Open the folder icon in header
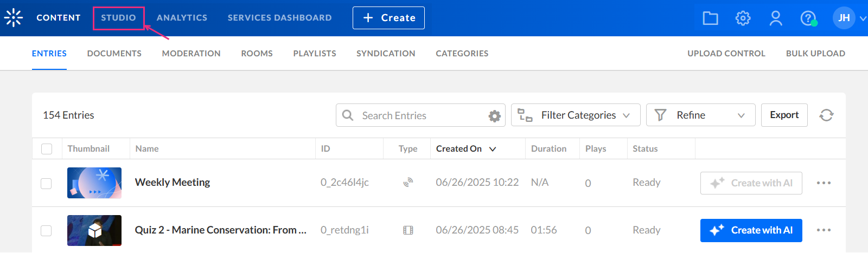This screenshot has width=868, height=253. click(x=710, y=18)
